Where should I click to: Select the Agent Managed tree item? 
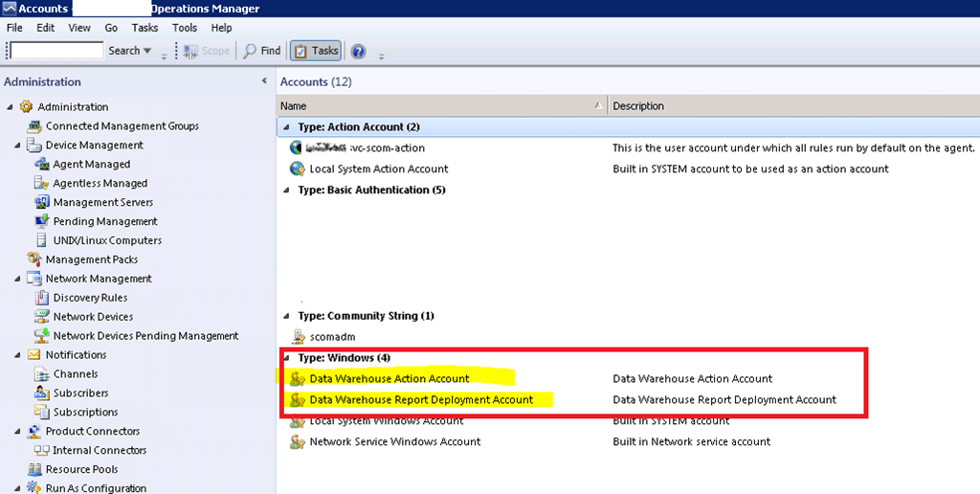91,165
